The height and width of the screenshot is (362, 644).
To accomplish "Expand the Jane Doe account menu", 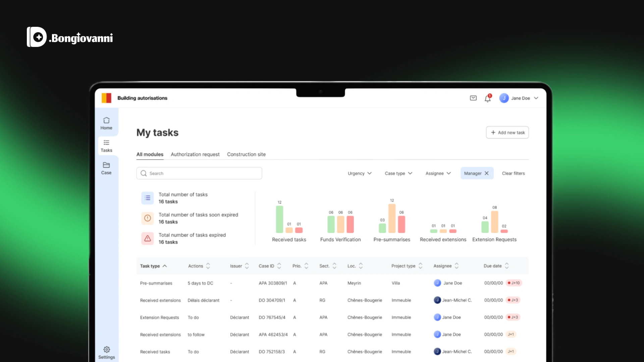I will (x=536, y=98).
